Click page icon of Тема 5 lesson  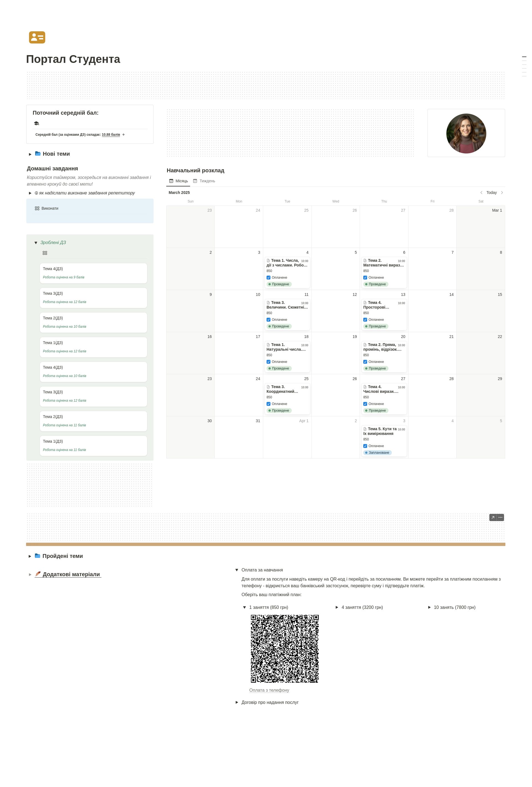(x=365, y=429)
